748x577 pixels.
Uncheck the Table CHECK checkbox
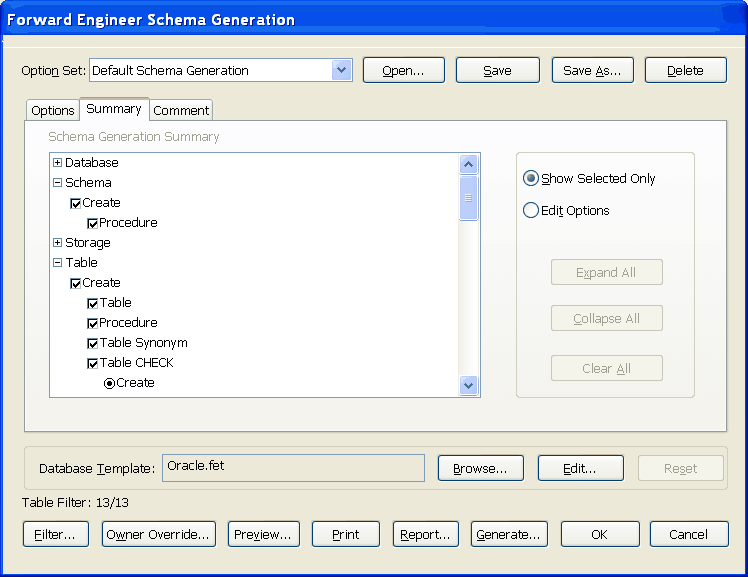coord(93,363)
